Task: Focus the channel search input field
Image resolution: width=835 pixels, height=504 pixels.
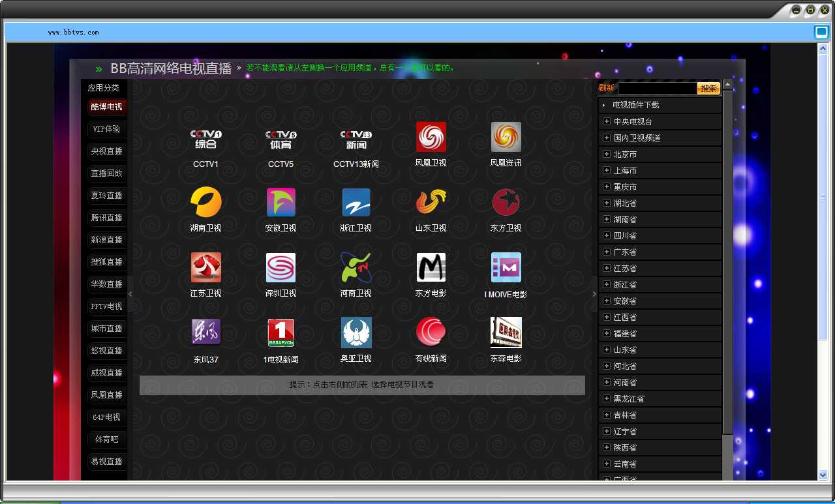Action: (x=657, y=88)
